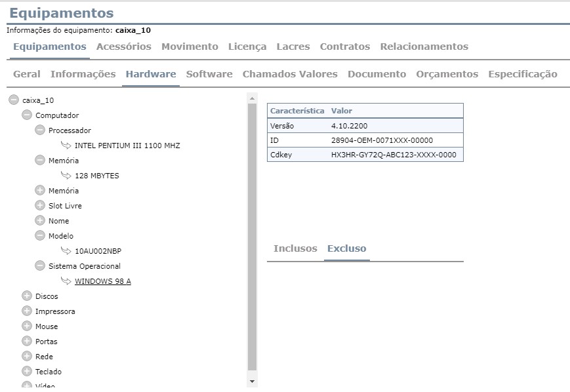Click the tree scrollbar up arrow
The image size is (570, 392).
(252, 98)
